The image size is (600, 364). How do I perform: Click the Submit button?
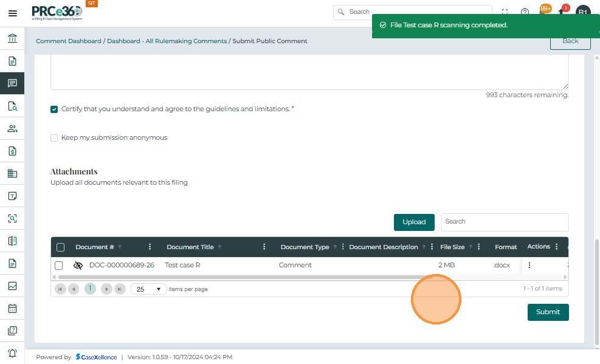click(x=548, y=312)
